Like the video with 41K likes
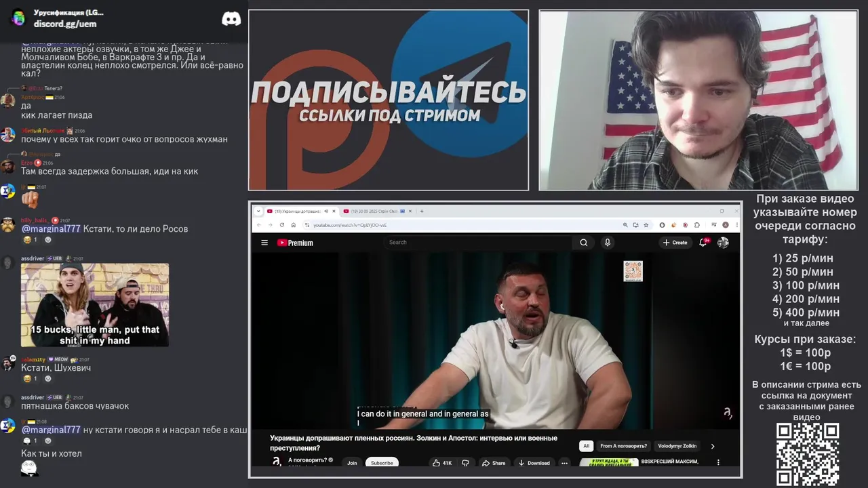The width and height of the screenshot is (868, 488). pos(442,463)
